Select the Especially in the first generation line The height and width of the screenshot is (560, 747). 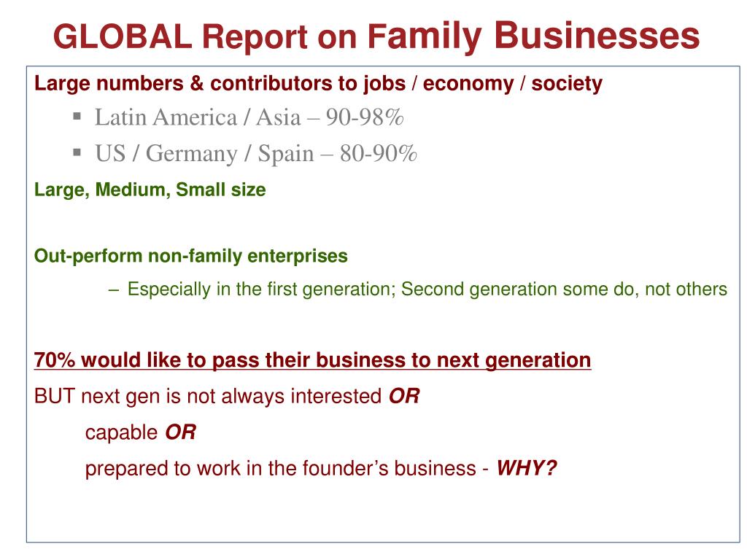pos(427,289)
